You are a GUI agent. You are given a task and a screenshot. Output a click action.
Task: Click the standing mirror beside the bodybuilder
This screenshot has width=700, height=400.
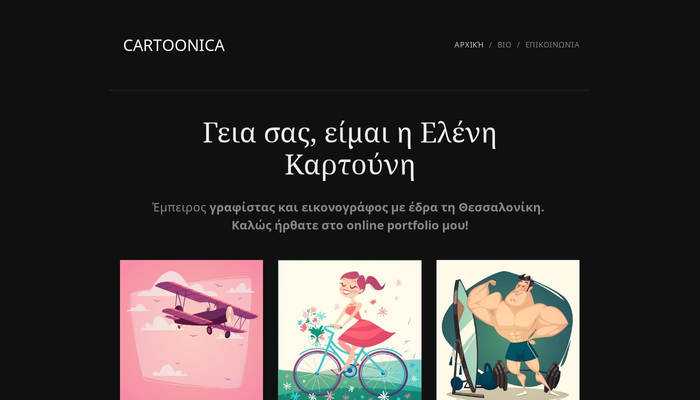[x=463, y=337]
